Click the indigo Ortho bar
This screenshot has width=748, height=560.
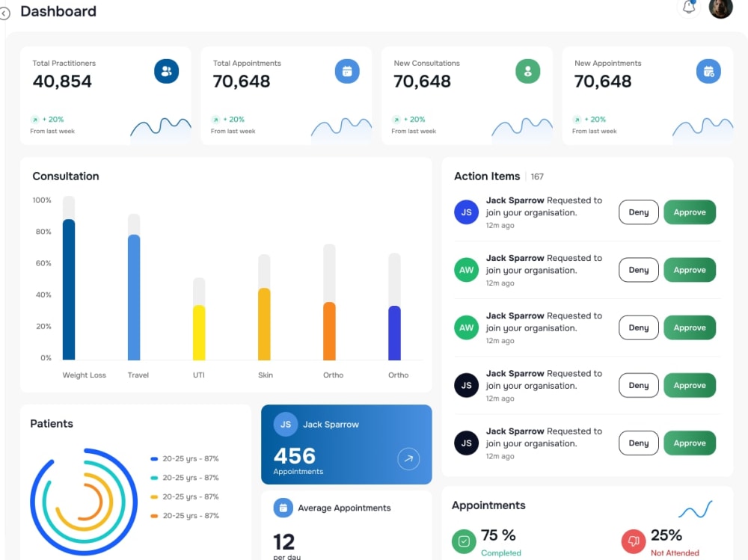click(394, 333)
